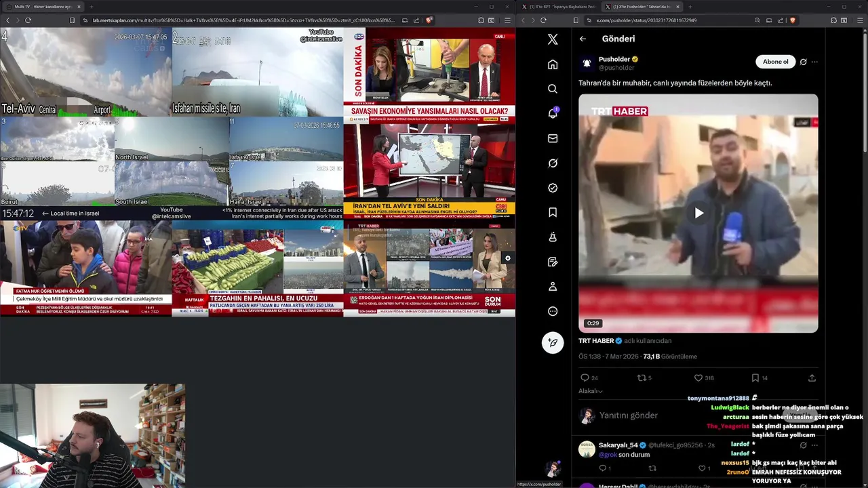Open the 73,1 B Görüntüleme view count
The width and height of the screenshot is (868, 488).
click(670, 357)
